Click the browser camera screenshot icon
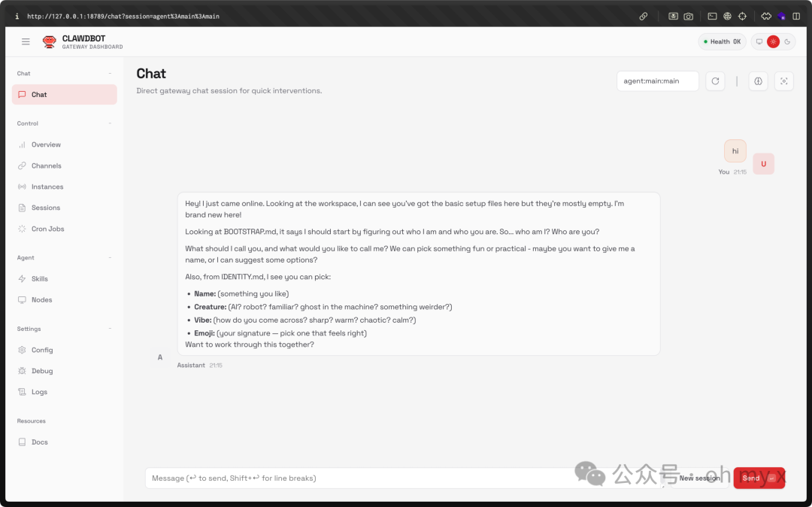 click(x=688, y=16)
